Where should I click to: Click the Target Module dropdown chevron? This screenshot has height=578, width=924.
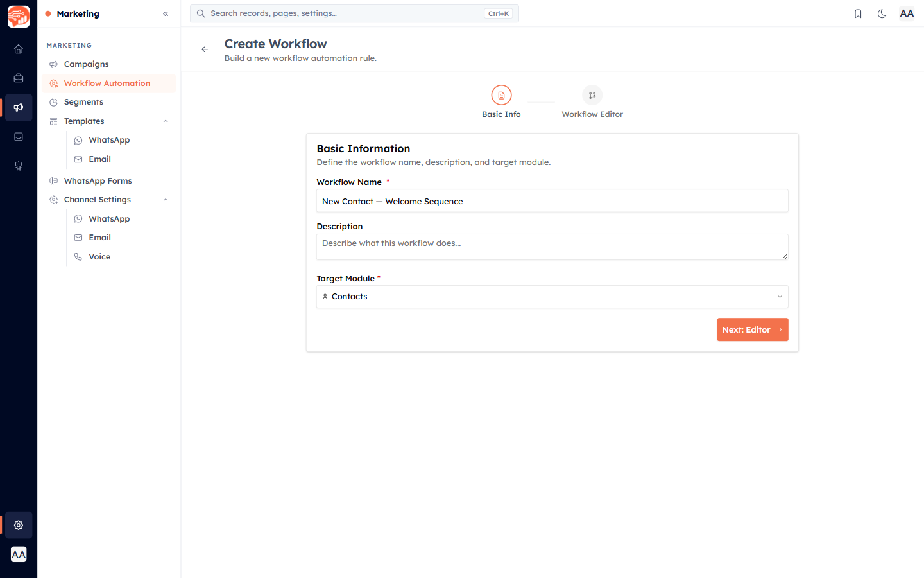click(780, 297)
